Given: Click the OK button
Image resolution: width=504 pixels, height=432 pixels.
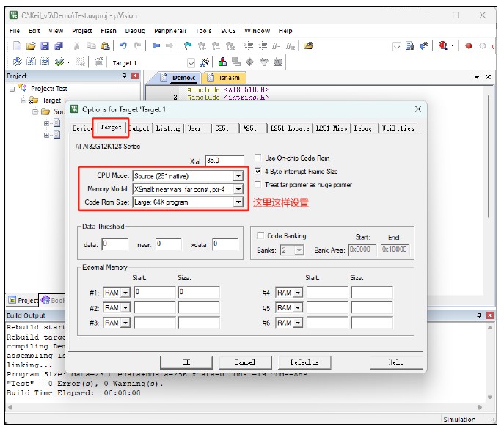Looking at the screenshot, I should [186, 362].
